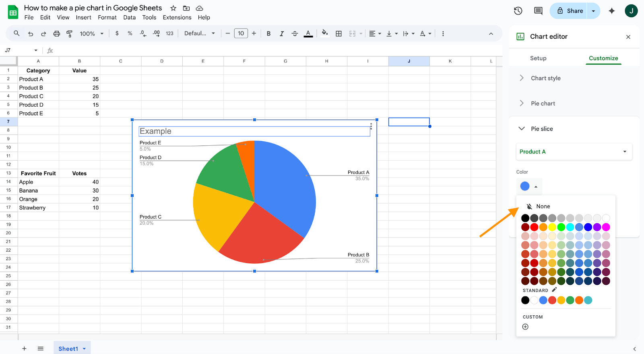The height and width of the screenshot is (354, 644).
Task: Open more toolbar options
Action: click(443, 34)
